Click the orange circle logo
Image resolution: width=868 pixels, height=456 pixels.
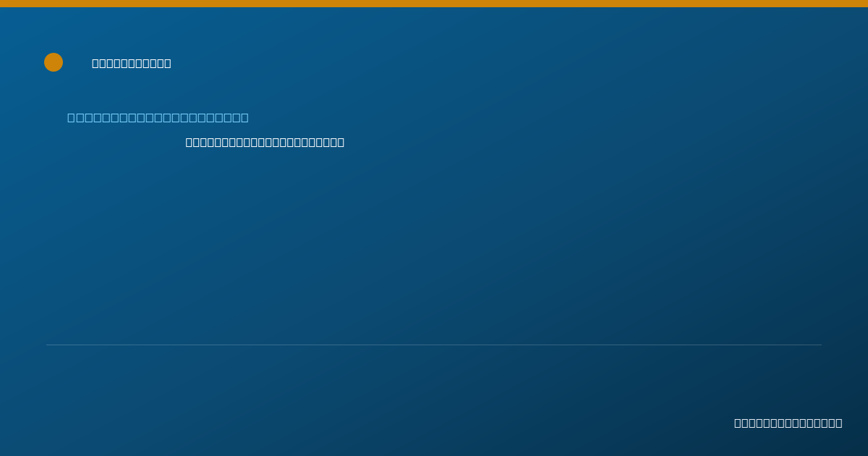54,62
